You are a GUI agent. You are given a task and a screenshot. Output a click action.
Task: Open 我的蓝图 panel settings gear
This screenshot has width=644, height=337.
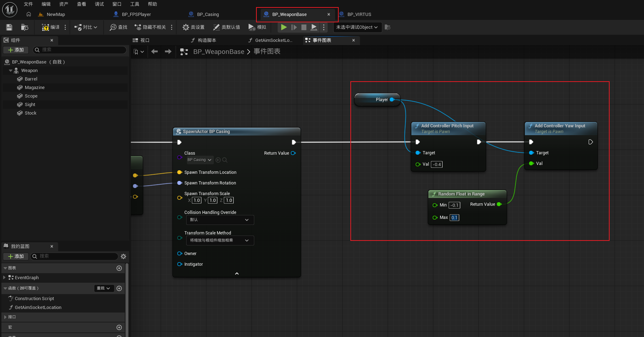pos(123,256)
